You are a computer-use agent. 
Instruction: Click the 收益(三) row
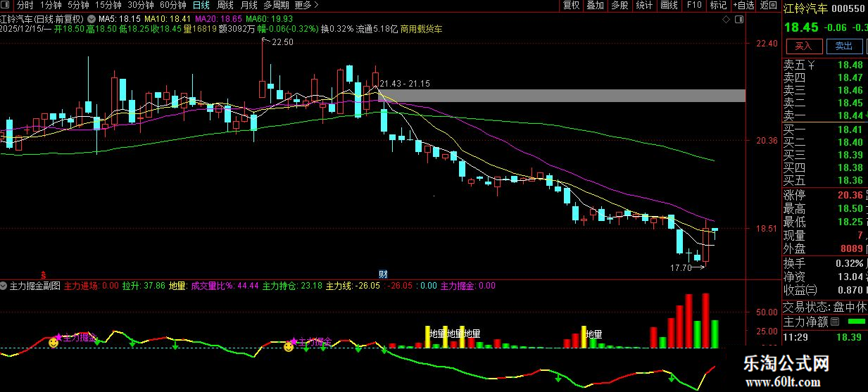(x=825, y=289)
